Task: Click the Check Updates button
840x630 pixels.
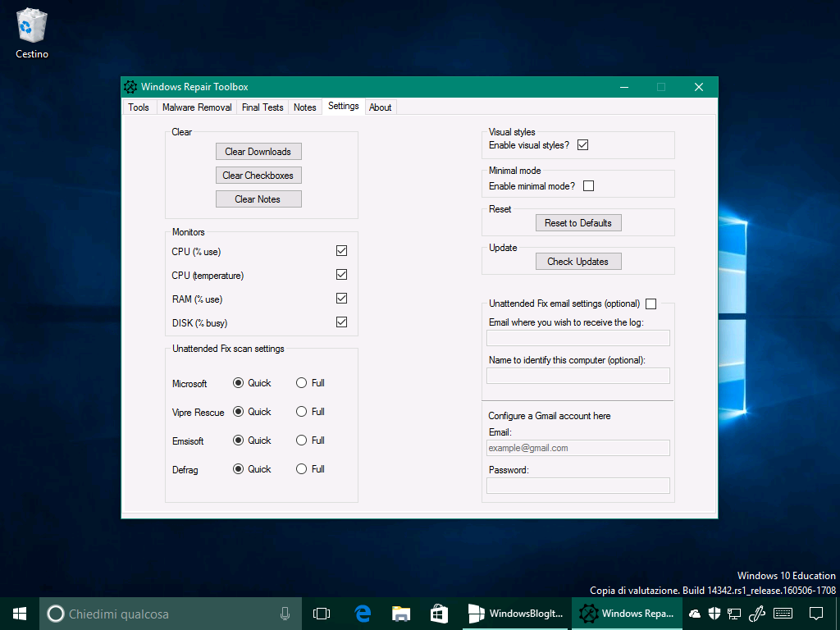Action: [x=578, y=262]
